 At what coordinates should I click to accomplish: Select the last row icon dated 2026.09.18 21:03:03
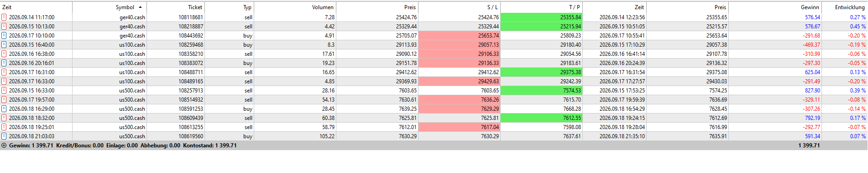4,136
